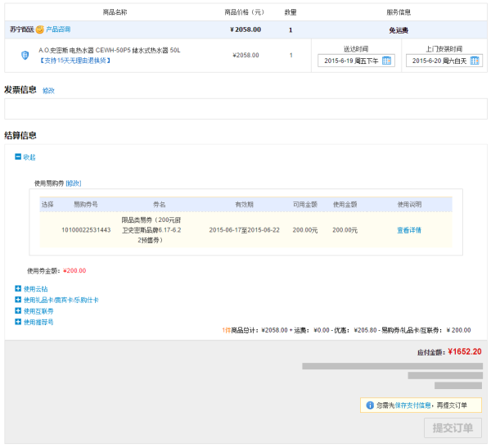Select the coupon row 10100022531443
Viewport: 491px width, 448px height.
pyautogui.click(x=245, y=230)
